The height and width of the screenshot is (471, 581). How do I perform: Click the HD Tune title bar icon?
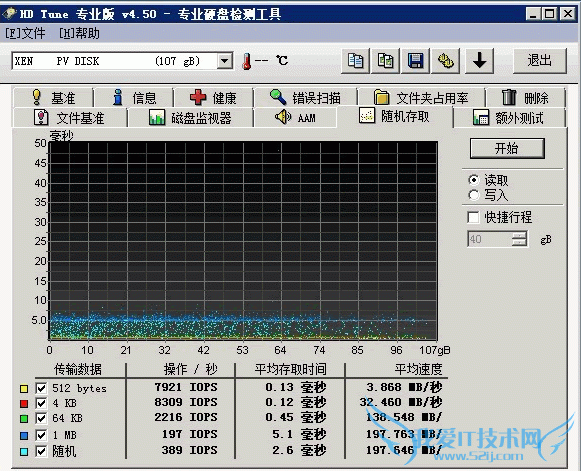pyautogui.click(x=9, y=14)
